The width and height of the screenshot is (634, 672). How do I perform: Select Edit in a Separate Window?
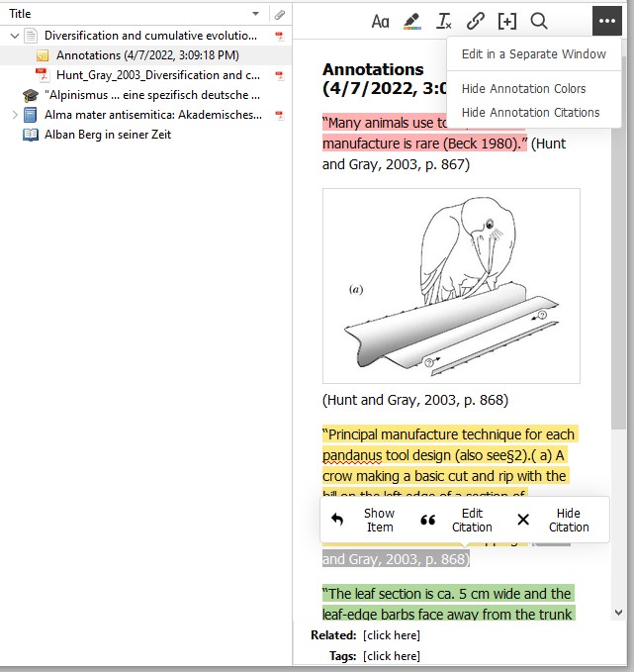pyautogui.click(x=533, y=54)
